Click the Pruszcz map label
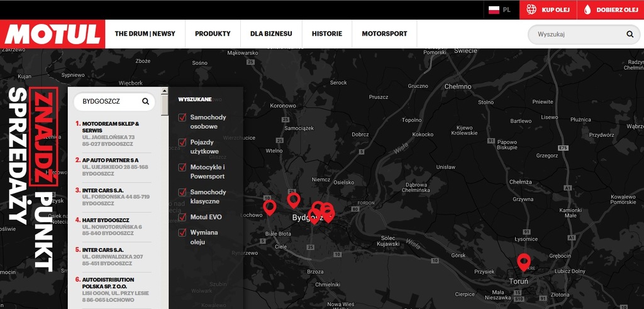 coord(379,97)
